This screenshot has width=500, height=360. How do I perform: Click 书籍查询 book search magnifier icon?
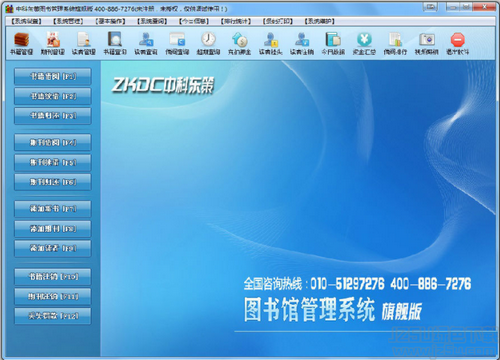pyautogui.click(x=115, y=43)
